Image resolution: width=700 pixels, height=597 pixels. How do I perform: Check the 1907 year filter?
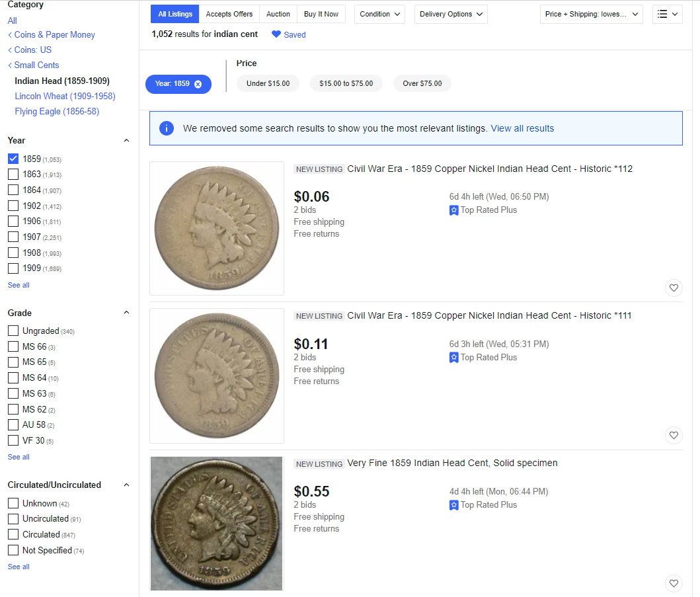[x=13, y=237]
